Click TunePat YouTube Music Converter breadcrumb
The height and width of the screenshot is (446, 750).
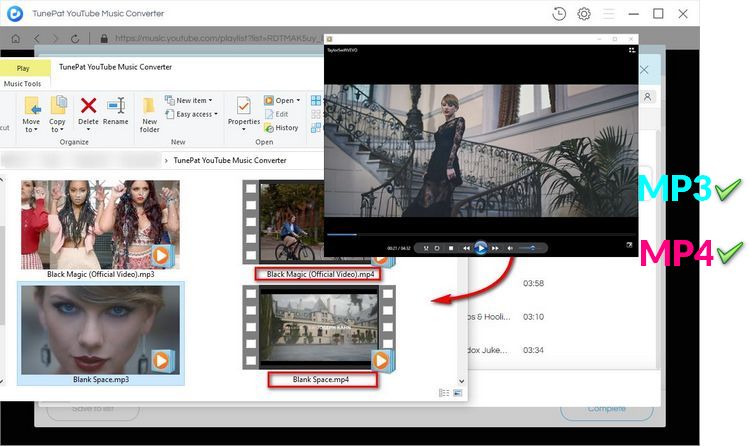click(x=230, y=160)
